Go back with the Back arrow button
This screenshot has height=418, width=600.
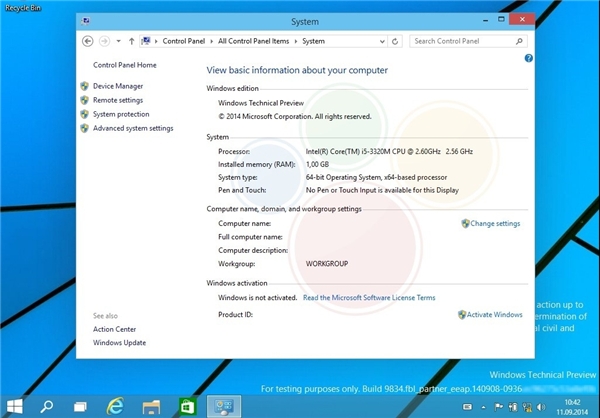click(x=88, y=41)
